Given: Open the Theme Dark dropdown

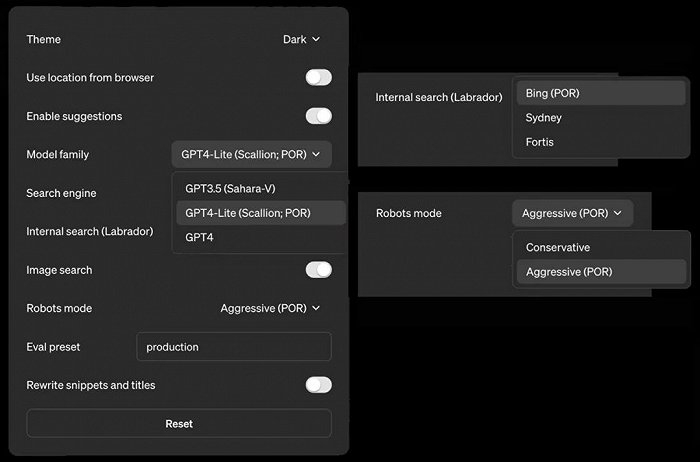Looking at the screenshot, I should click(301, 40).
